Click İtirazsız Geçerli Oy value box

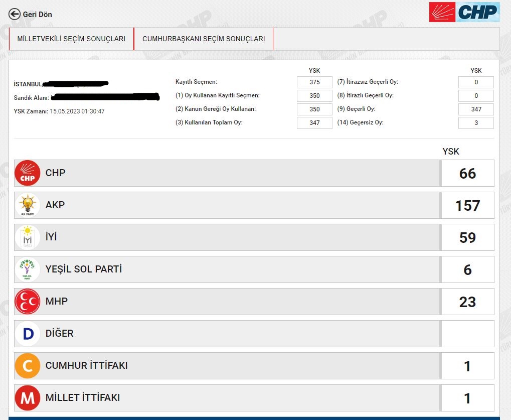tap(476, 82)
